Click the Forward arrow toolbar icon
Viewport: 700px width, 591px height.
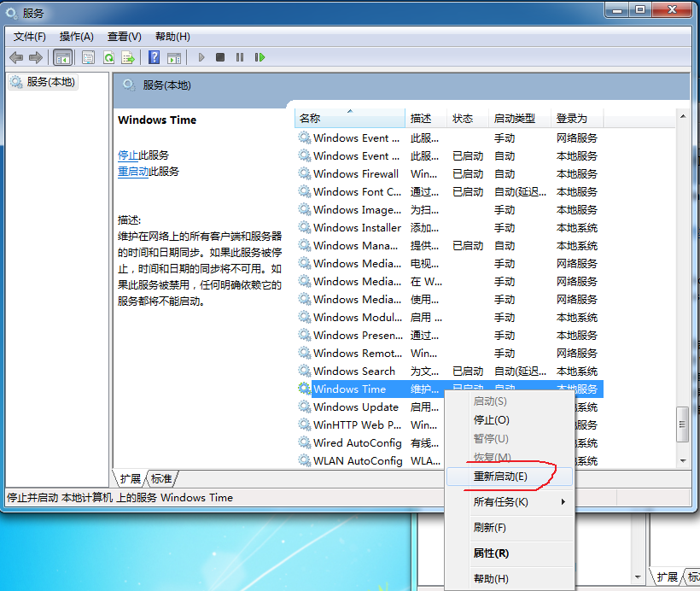pos(36,57)
